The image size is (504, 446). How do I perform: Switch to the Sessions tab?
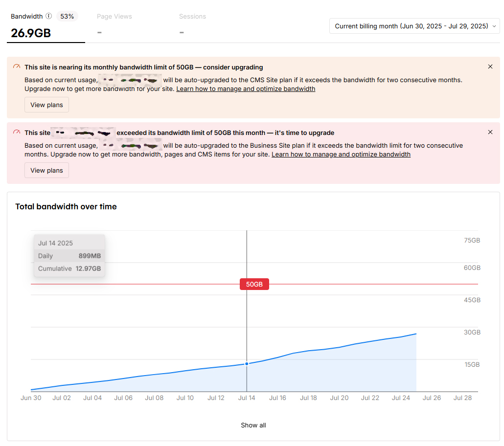[x=192, y=16]
